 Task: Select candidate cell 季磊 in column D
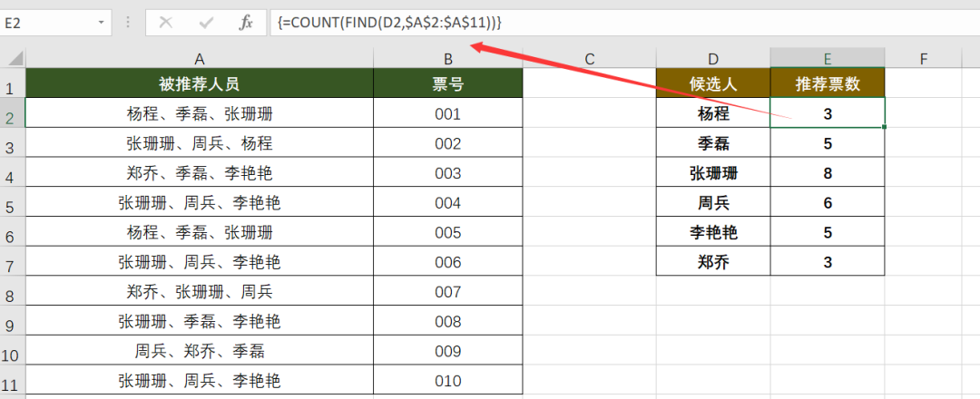(x=713, y=143)
